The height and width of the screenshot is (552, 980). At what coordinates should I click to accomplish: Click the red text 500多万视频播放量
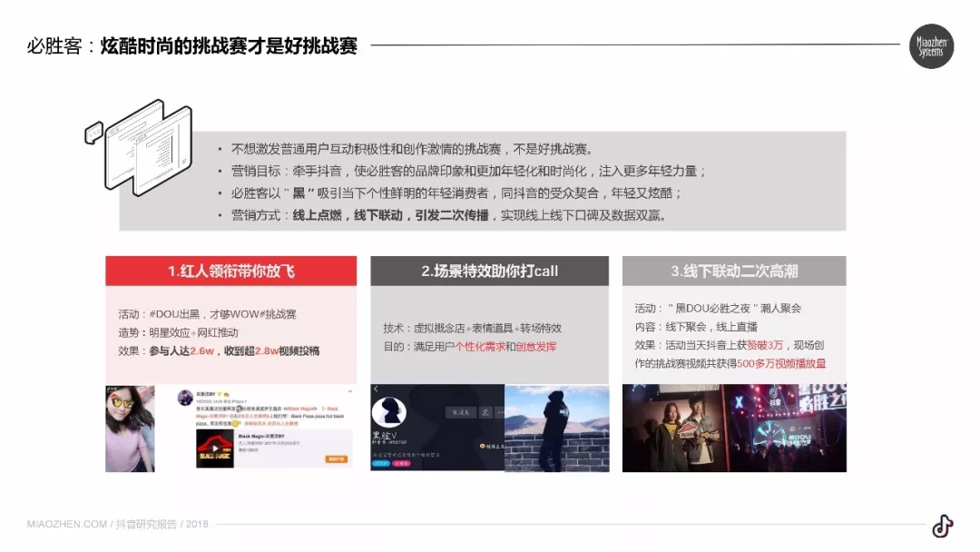781,363
